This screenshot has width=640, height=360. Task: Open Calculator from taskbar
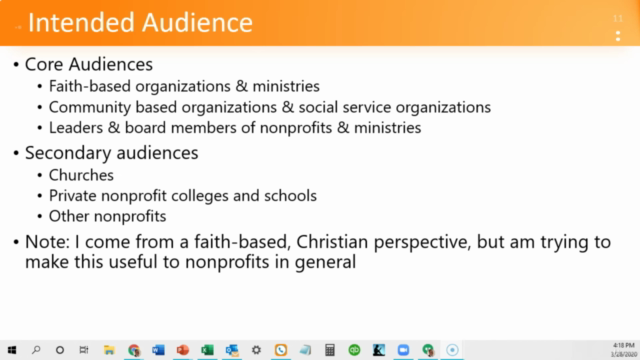pyautogui.click(x=330, y=350)
